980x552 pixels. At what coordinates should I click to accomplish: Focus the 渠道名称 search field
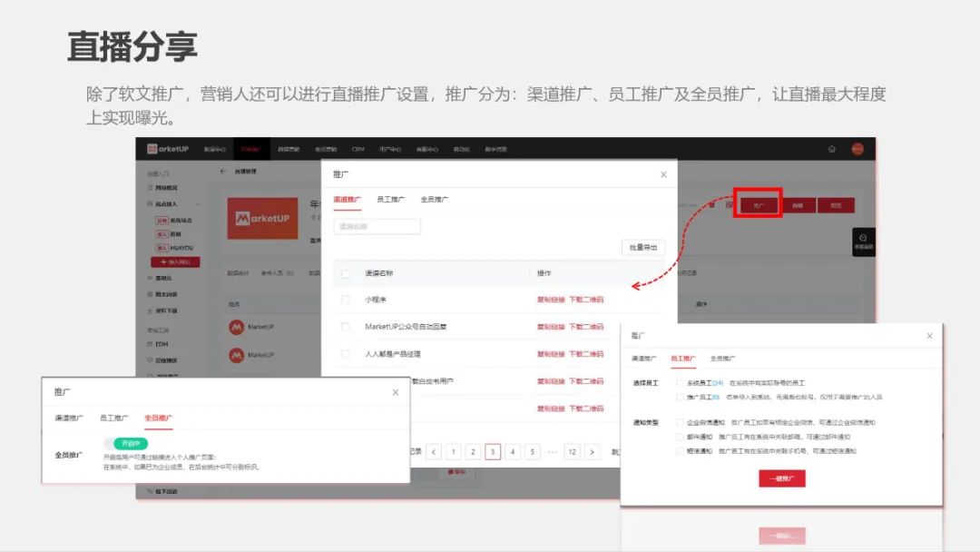pos(377,226)
